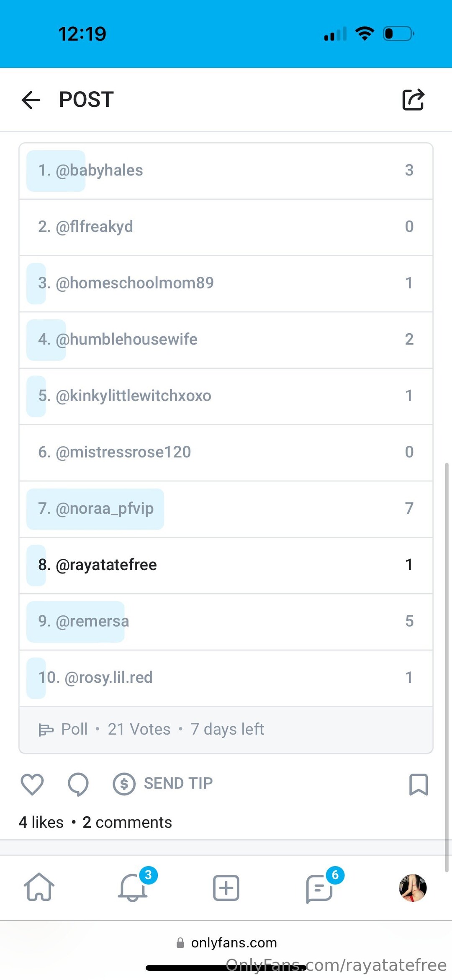Image resolution: width=452 pixels, height=980 pixels.
Task: Select poll option @remersa
Action: point(226,622)
